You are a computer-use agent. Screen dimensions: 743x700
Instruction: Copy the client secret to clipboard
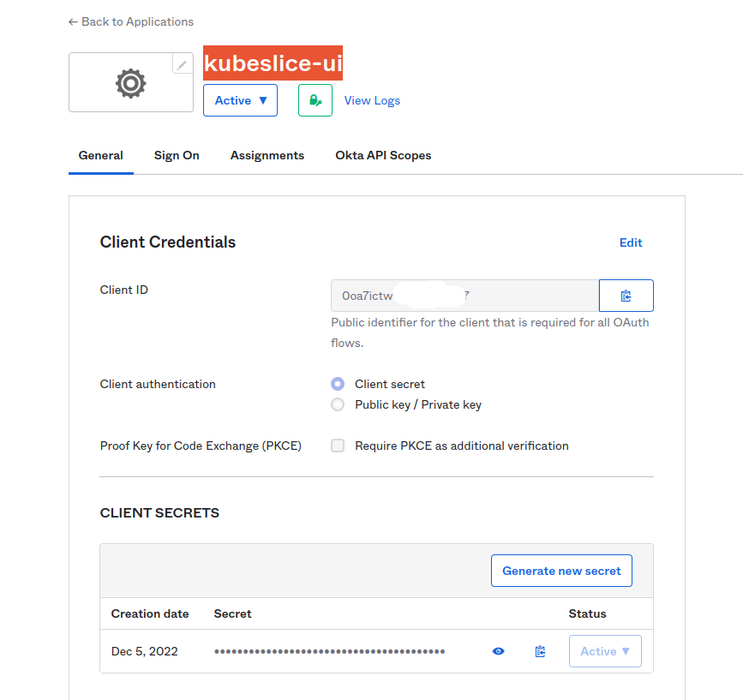[540, 651]
